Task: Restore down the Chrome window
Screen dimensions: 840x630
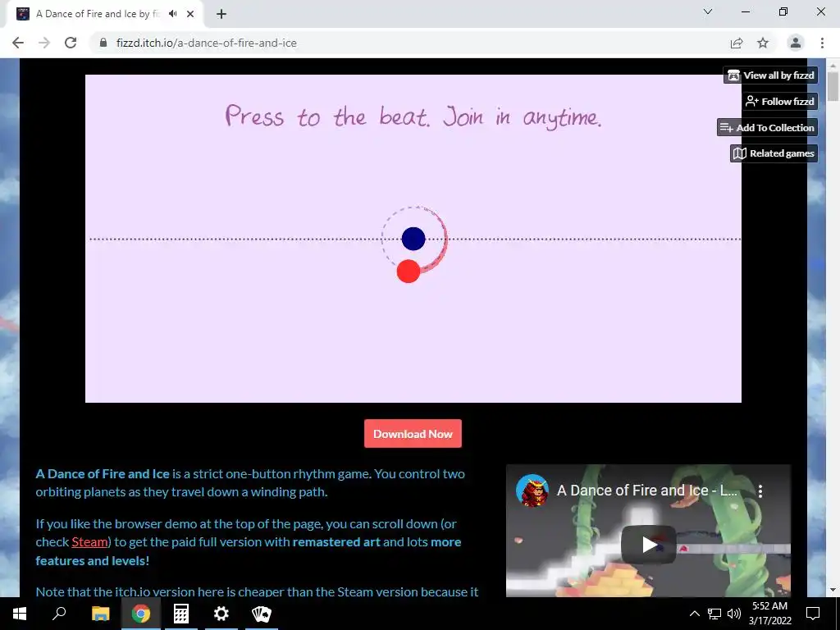Action: tap(783, 11)
